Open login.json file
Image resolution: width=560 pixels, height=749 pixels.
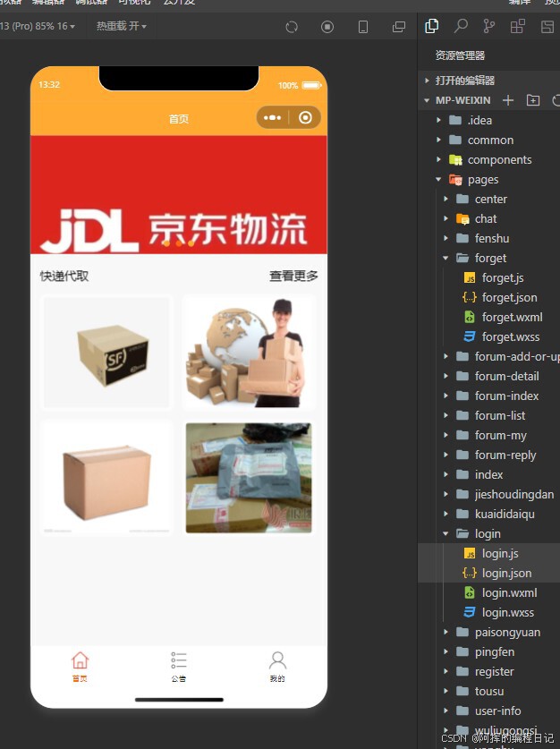click(506, 574)
